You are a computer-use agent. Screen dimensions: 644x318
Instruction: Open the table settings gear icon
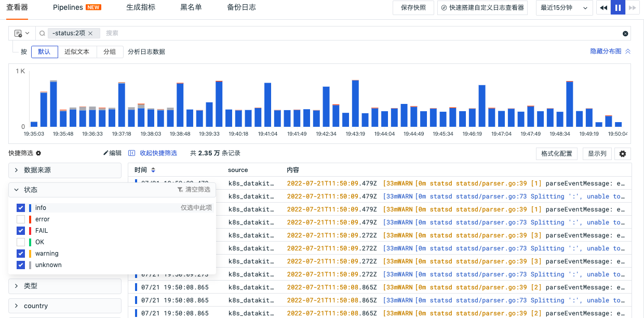coord(623,154)
